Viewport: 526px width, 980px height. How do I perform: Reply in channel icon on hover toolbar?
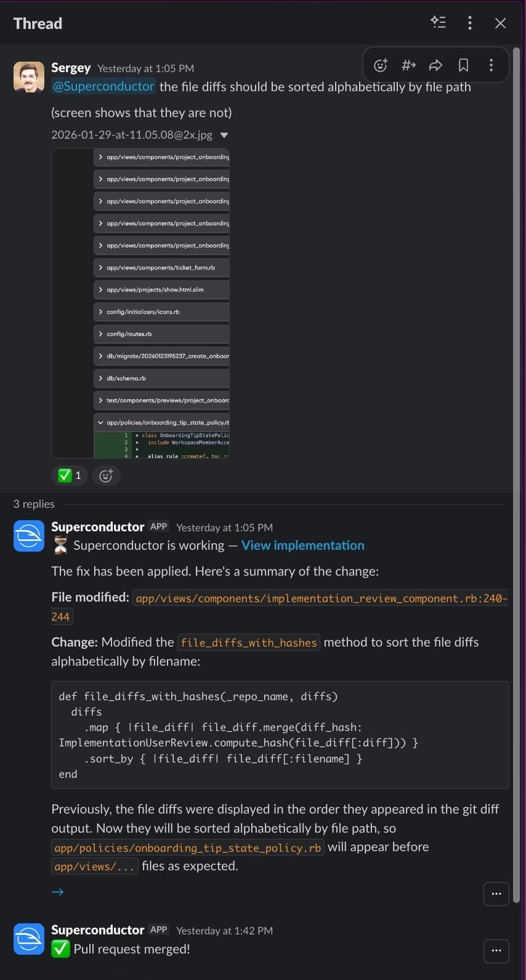408,65
